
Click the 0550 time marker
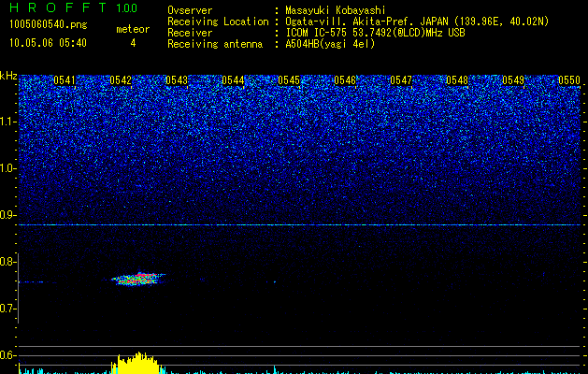pyautogui.click(x=569, y=80)
